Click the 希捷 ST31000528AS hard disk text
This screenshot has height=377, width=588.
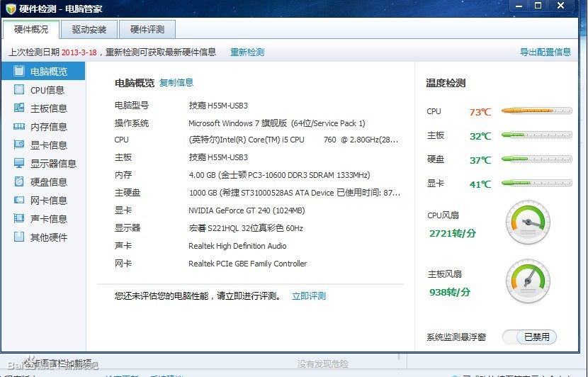[295, 193]
